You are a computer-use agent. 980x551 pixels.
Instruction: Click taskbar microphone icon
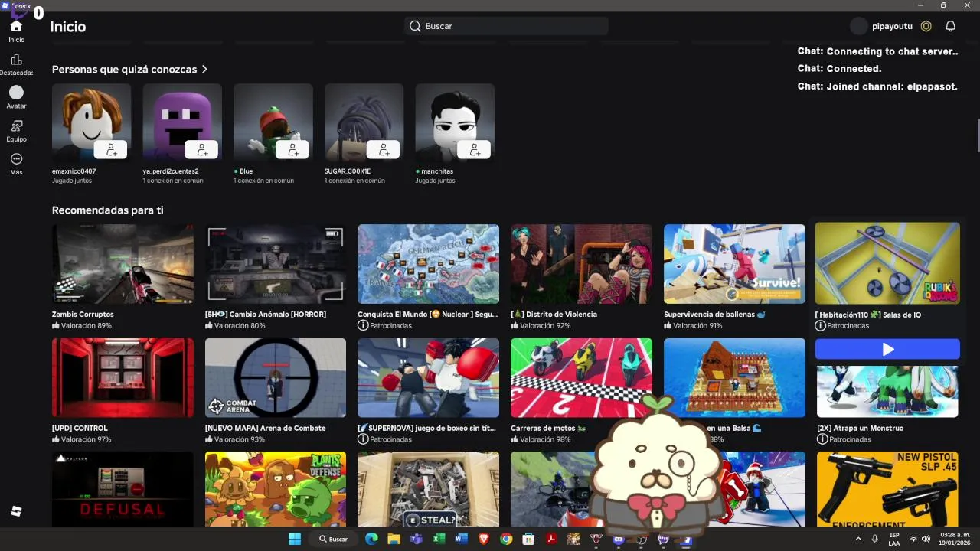point(874,539)
